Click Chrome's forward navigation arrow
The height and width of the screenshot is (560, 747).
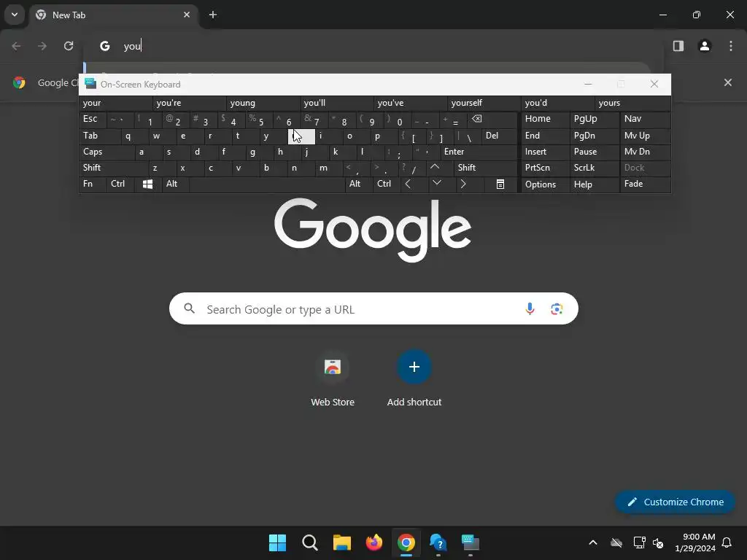pyautogui.click(x=42, y=46)
